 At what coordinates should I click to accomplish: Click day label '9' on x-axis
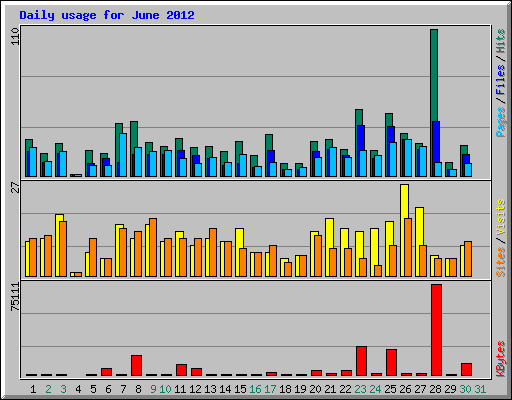153,389
